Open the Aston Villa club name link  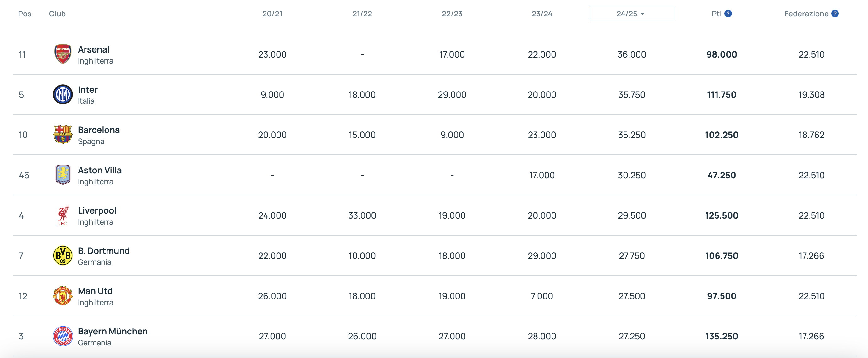[x=100, y=171]
